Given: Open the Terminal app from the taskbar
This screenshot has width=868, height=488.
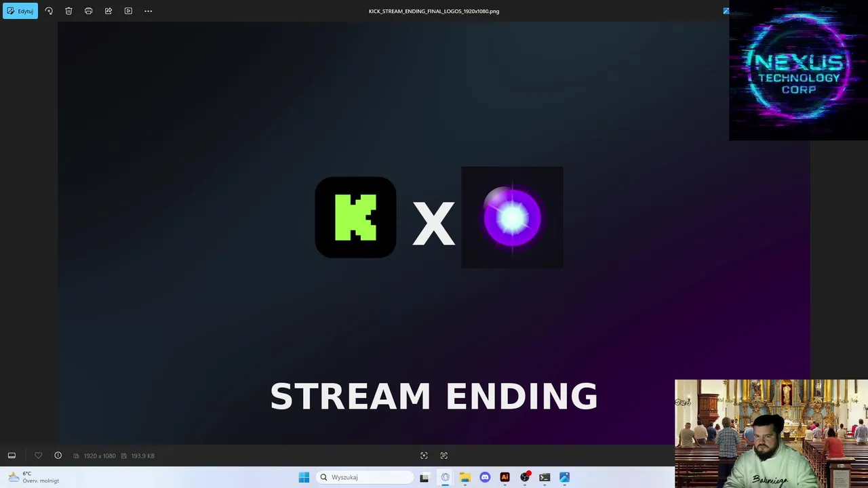Looking at the screenshot, I should point(545,477).
